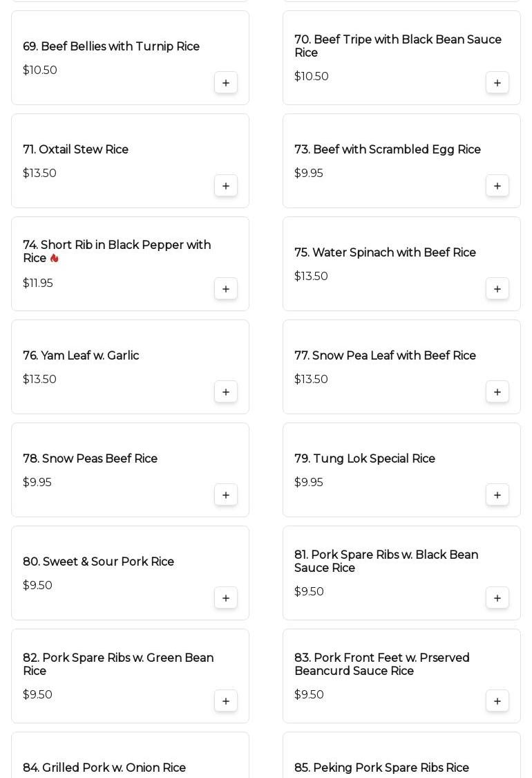Add Water Spinach with Beef Rice
Viewport: 532px width, 778px height.
click(x=497, y=289)
